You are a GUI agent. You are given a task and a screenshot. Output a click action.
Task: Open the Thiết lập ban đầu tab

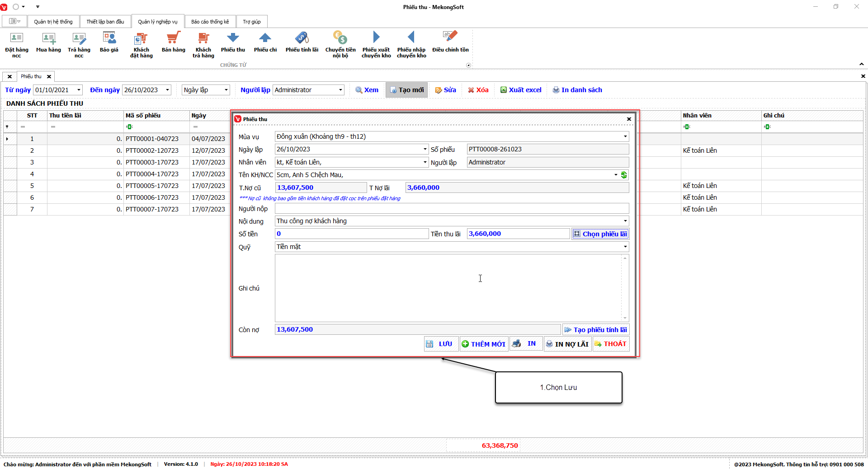coord(105,22)
